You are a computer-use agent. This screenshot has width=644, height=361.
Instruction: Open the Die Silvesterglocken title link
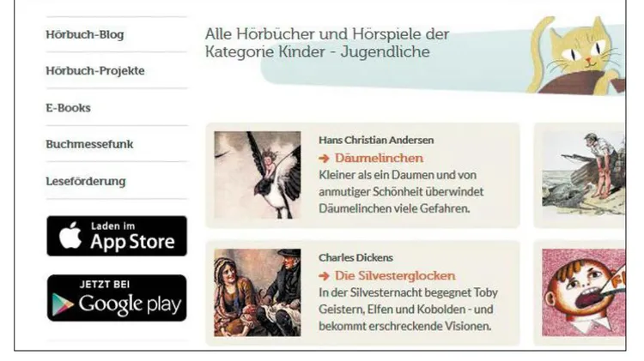pos(395,275)
